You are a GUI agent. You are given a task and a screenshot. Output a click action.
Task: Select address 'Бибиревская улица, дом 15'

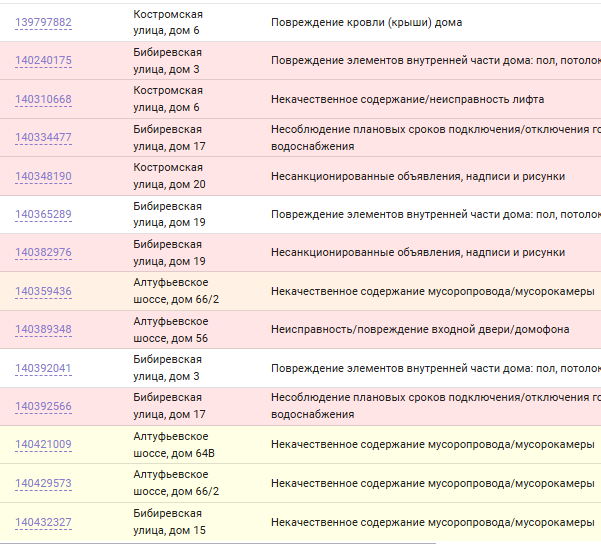[x=169, y=522]
